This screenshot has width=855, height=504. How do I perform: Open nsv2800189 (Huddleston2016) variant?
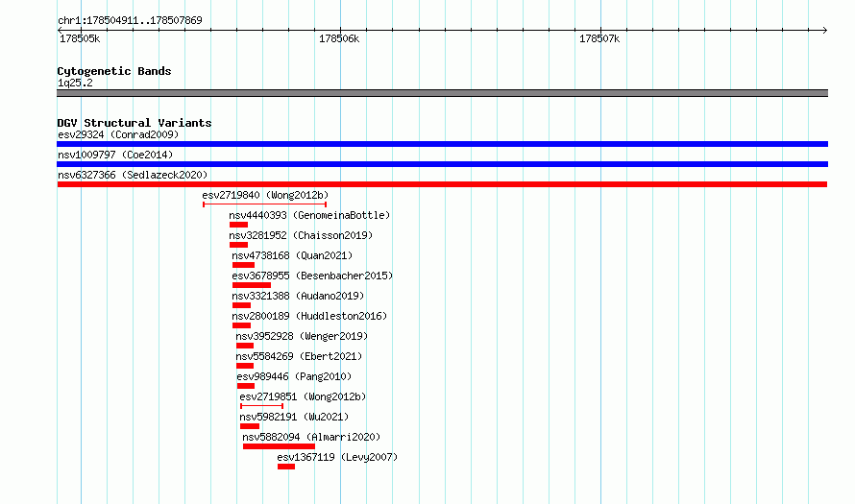[x=309, y=316]
